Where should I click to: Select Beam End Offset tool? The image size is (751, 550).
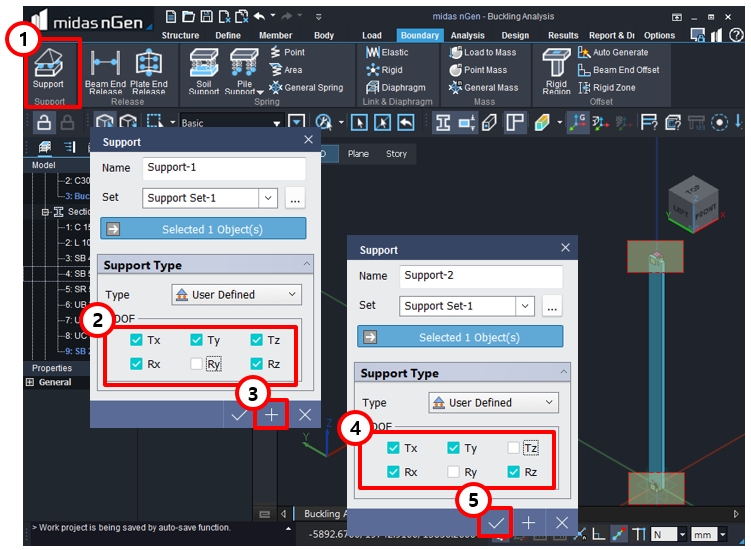tap(618, 69)
